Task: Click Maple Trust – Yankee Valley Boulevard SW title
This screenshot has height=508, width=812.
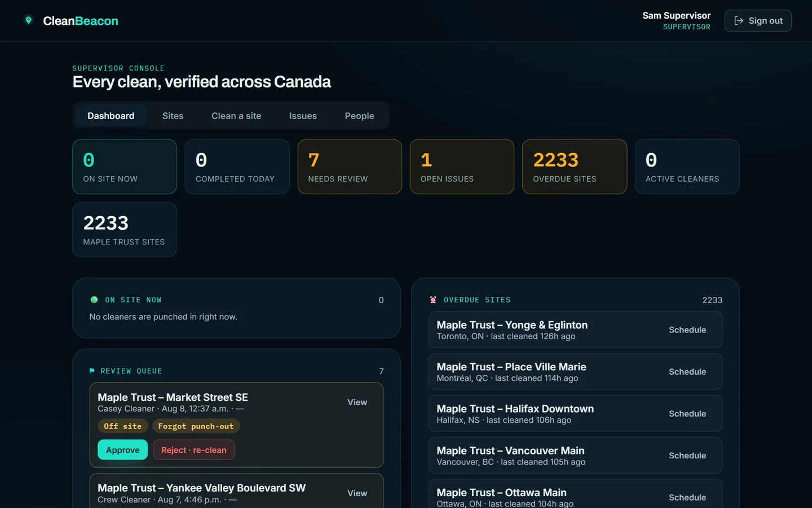Action: tap(202, 488)
